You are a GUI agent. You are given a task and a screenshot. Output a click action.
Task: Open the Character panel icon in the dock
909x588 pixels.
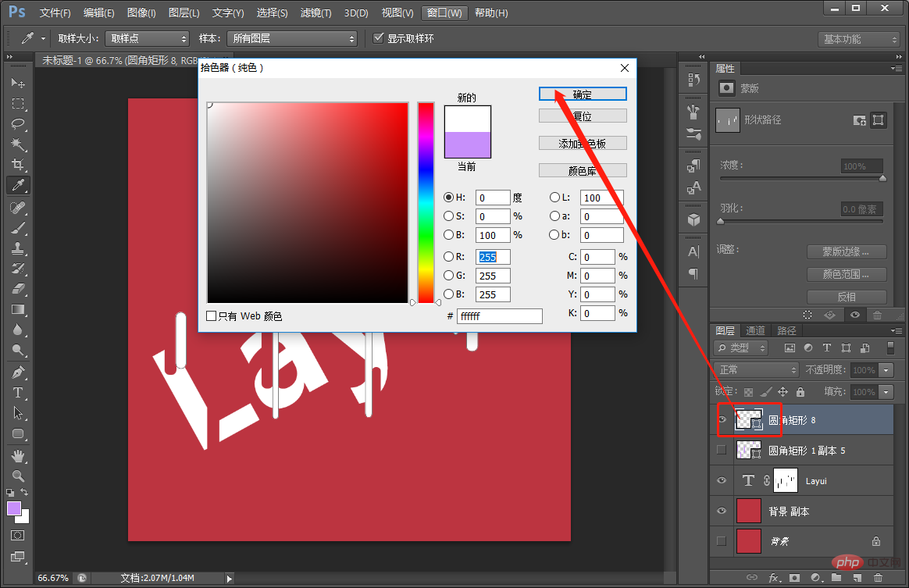coord(693,251)
